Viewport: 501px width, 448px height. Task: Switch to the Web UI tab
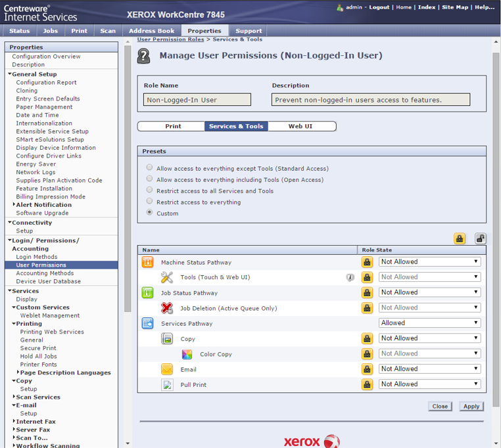click(300, 126)
